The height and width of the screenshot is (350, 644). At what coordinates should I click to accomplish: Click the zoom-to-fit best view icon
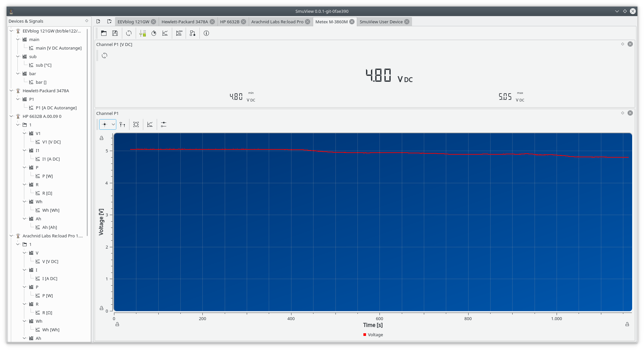[136, 124]
